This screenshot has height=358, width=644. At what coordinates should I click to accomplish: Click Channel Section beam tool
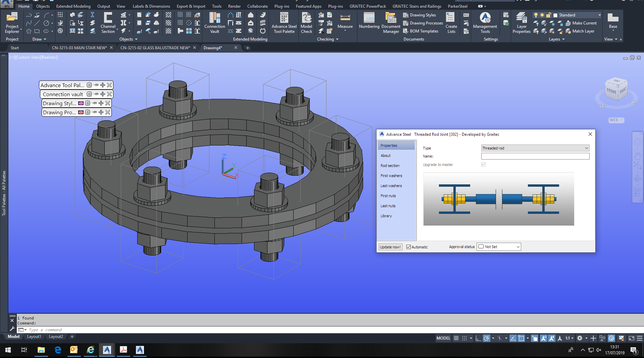click(x=108, y=22)
